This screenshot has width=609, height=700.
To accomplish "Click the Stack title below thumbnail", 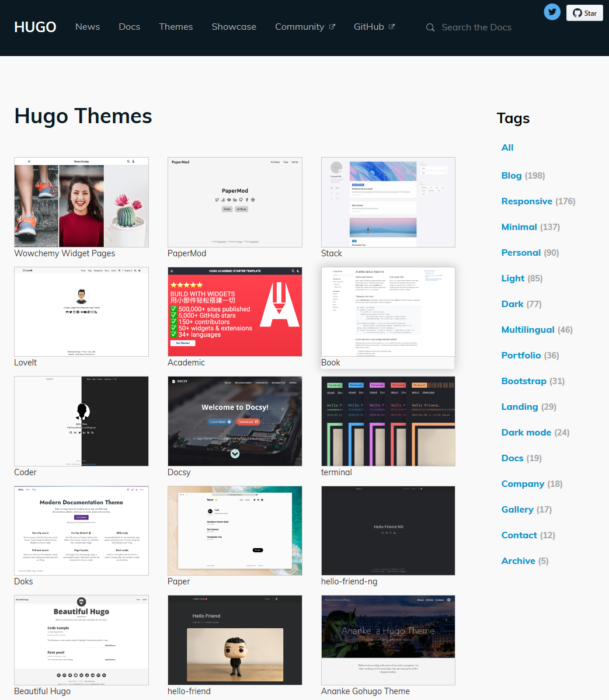I will pyautogui.click(x=331, y=253).
